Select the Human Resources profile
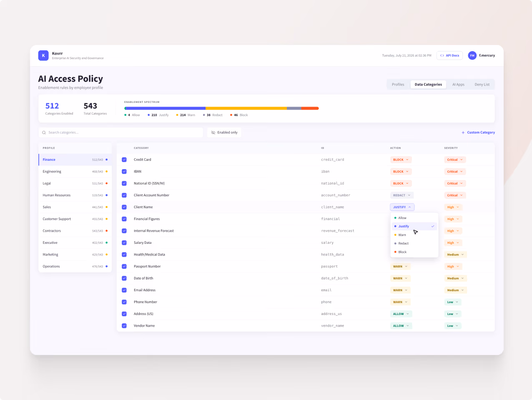The width and height of the screenshot is (532, 400). (x=75, y=195)
